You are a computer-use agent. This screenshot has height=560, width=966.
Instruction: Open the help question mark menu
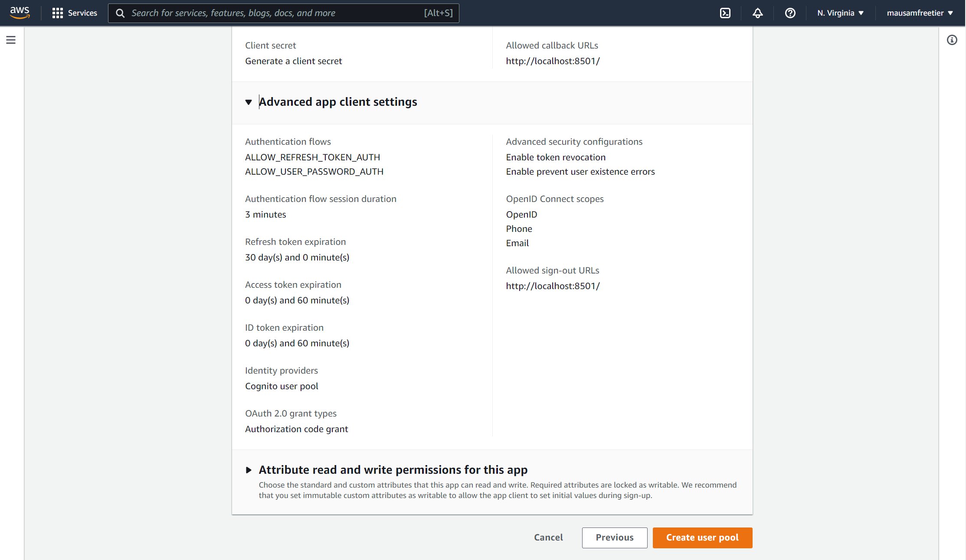coord(790,13)
